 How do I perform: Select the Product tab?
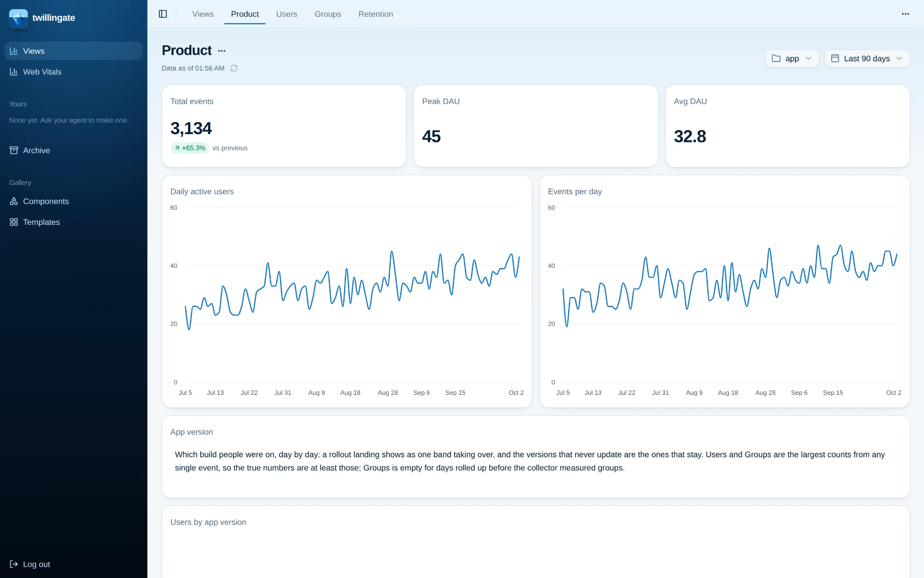click(x=245, y=14)
